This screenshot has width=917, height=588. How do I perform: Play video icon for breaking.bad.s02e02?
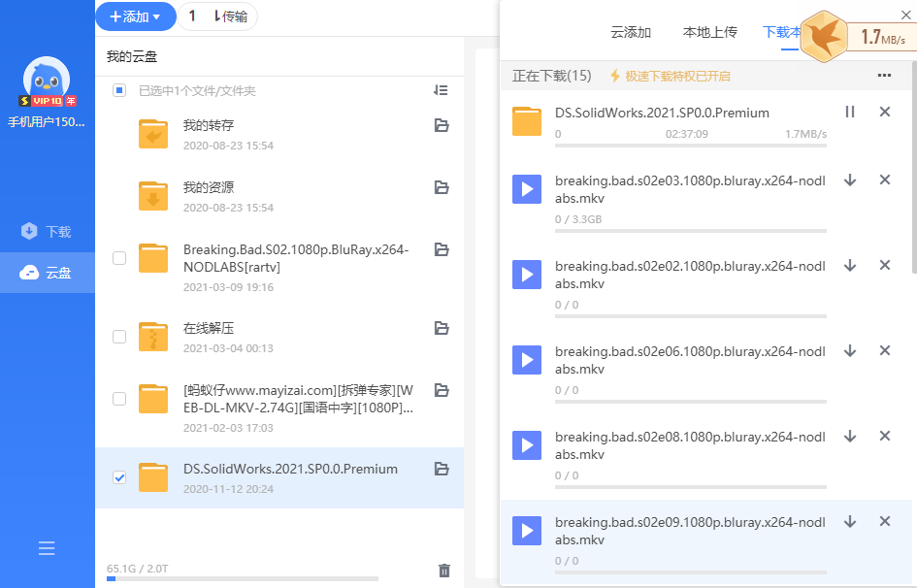pyautogui.click(x=527, y=275)
